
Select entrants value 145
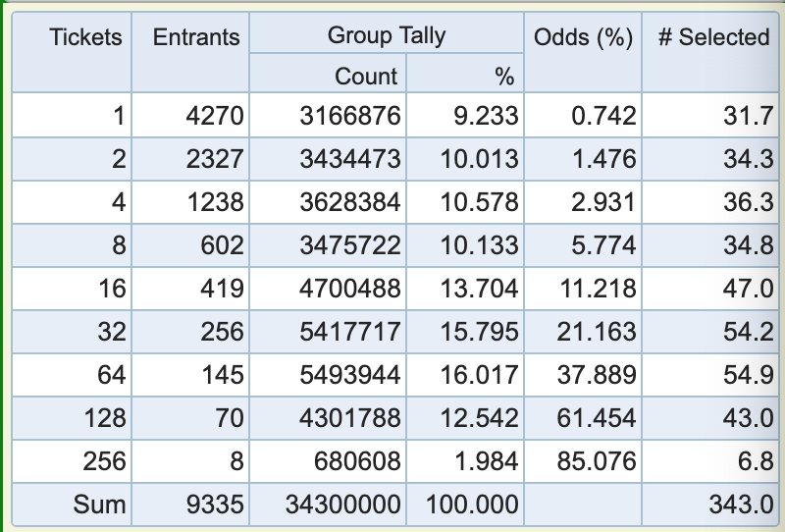(x=222, y=375)
